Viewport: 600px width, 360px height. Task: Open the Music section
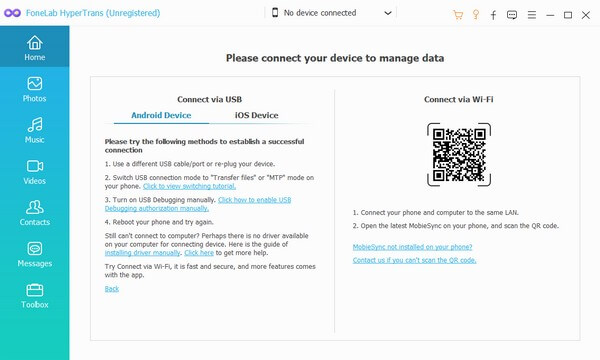[x=34, y=130]
